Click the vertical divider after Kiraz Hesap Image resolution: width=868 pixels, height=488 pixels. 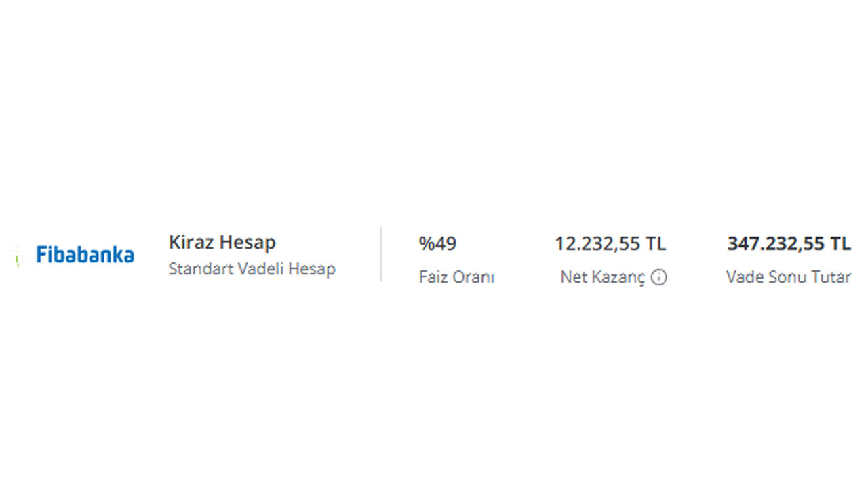tap(380, 254)
